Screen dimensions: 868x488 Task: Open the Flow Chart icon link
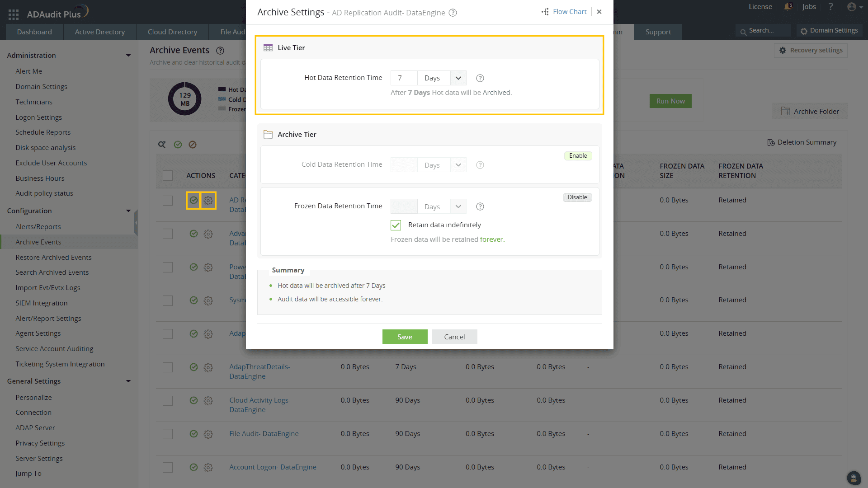(x=545, y=12)
